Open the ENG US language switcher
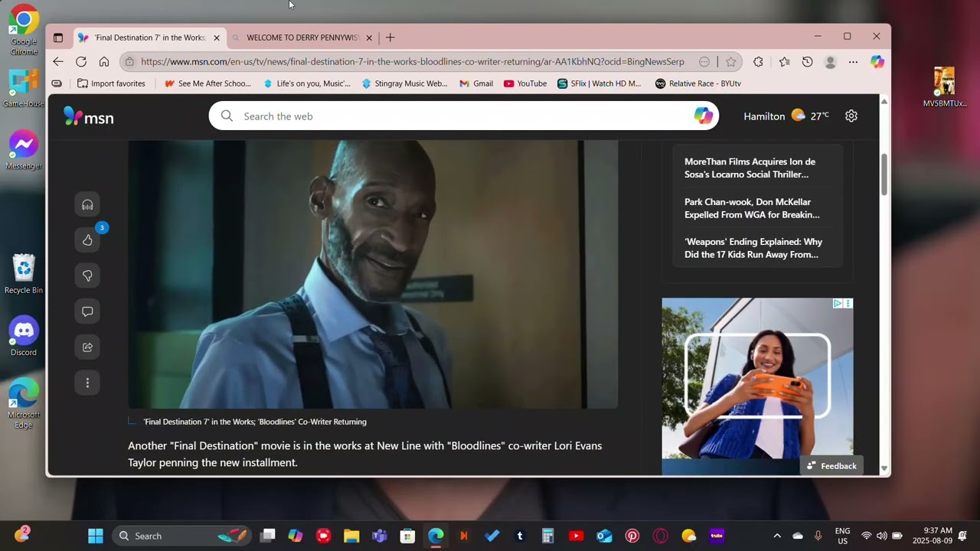 (842, 536)
